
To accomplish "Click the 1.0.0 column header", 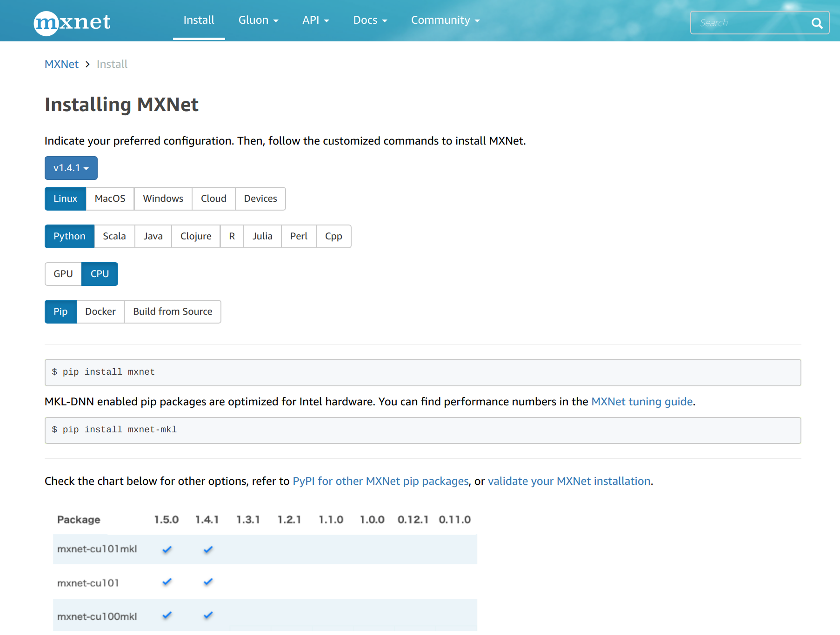I will click(372, 520).
